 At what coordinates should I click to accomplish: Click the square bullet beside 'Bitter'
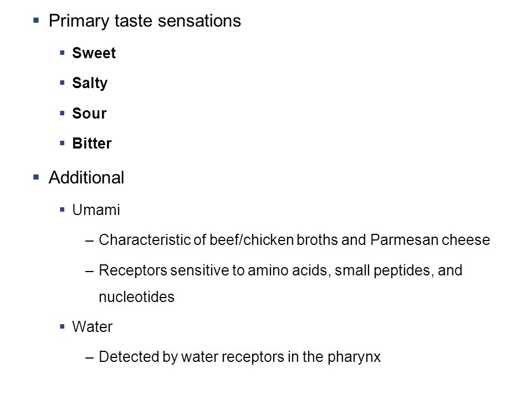tap(62, 143)
